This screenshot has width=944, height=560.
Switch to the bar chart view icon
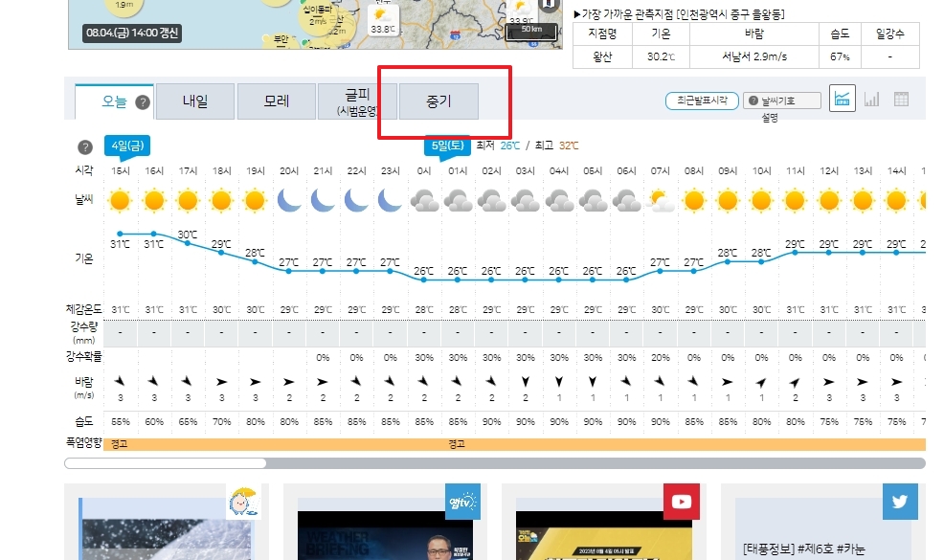click(872, 100)
